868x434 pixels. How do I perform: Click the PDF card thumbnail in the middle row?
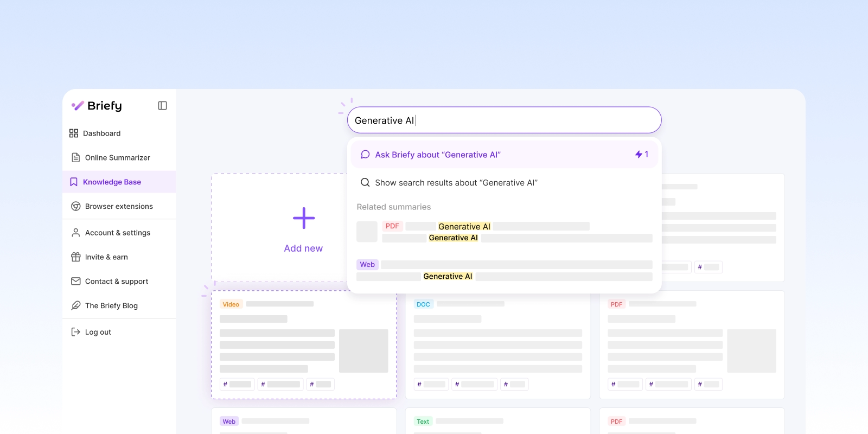point(752,350)
